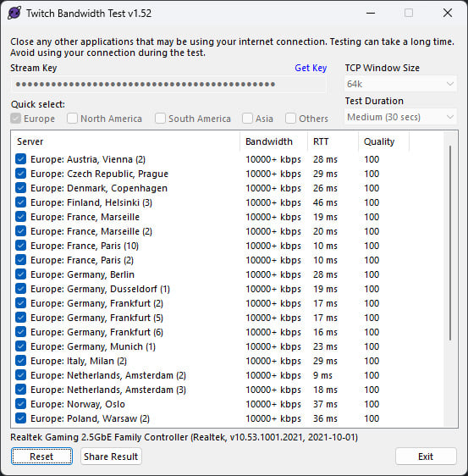
Task: Uncheck the Norway, Oslo server checkbox
Action: [20, 404]
